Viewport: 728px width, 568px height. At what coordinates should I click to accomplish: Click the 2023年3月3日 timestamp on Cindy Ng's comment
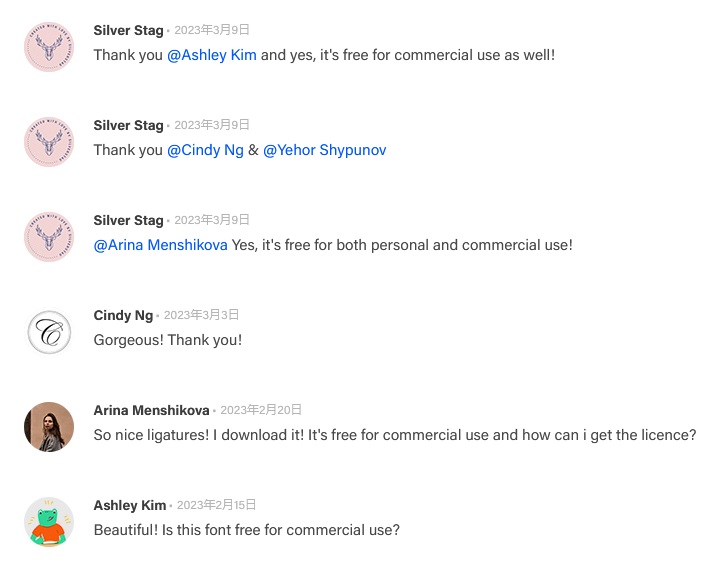click(201, 315)
